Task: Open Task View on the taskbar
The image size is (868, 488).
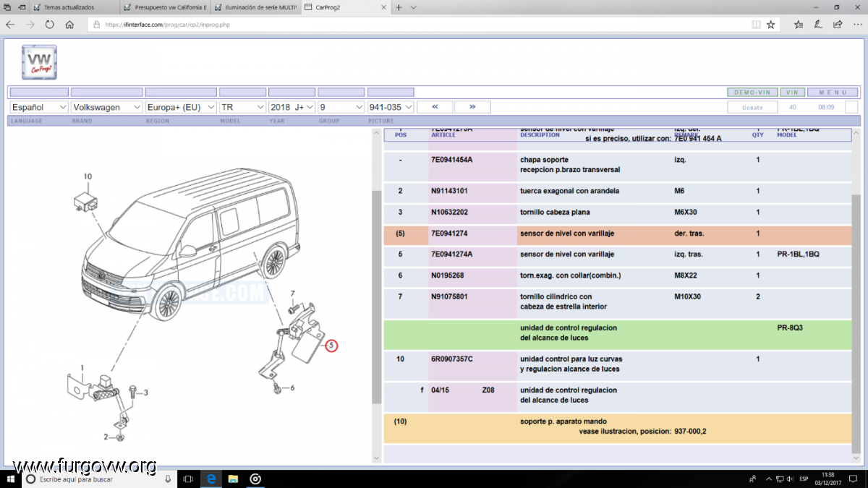Action: pyautogui.click(x=187, y=479)
